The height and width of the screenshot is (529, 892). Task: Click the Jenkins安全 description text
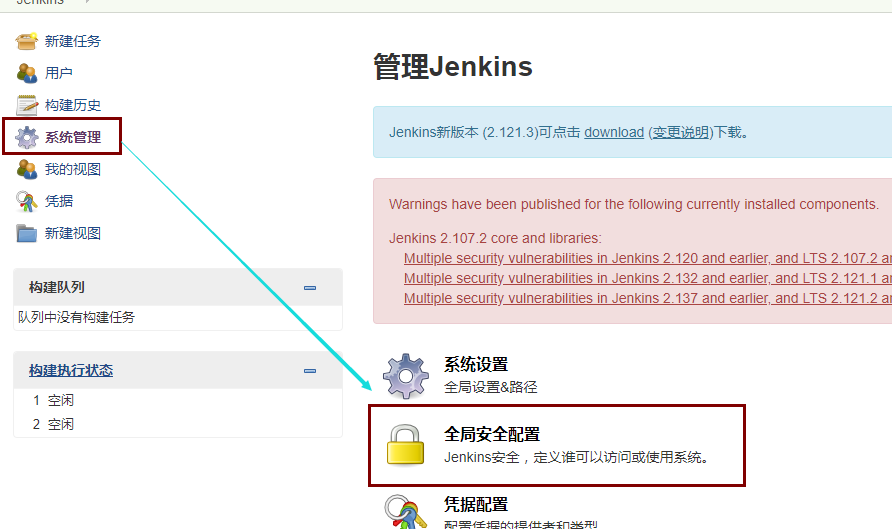point(576,457)
